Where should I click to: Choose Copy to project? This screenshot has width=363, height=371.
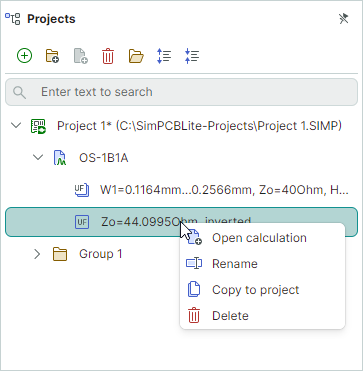click(x=262, y=290)
